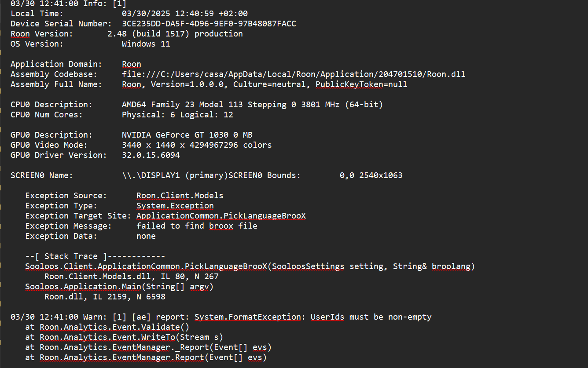Image resolution: width=588 pixels, height=368 pixels.
Task: Click the 'NVIDIA GeForce GT 1030' description
Action: point(175,135)
